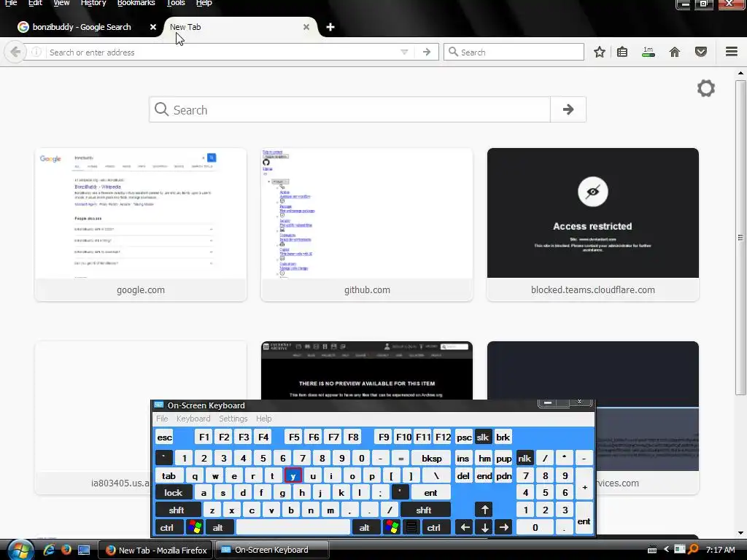
Task: Show bookmarks list icon in toolbar
Action: [622, 52]
